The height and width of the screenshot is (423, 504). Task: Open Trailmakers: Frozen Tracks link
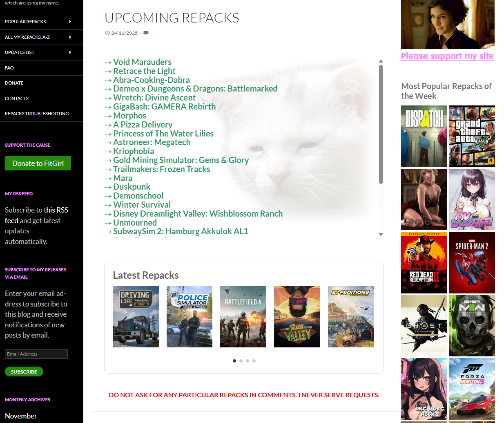click(162, 169)
